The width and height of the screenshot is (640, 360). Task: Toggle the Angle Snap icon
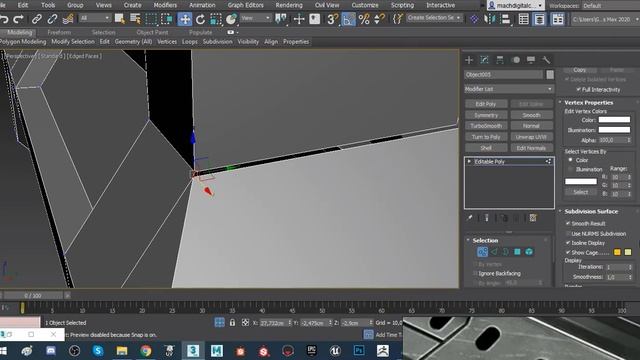click(x=348, y=19)
